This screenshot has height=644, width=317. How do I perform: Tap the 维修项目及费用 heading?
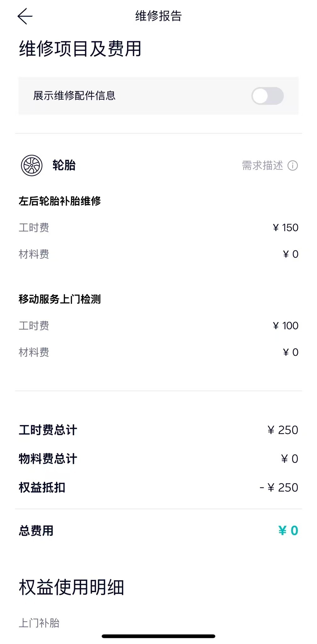(x=80, y=49)
